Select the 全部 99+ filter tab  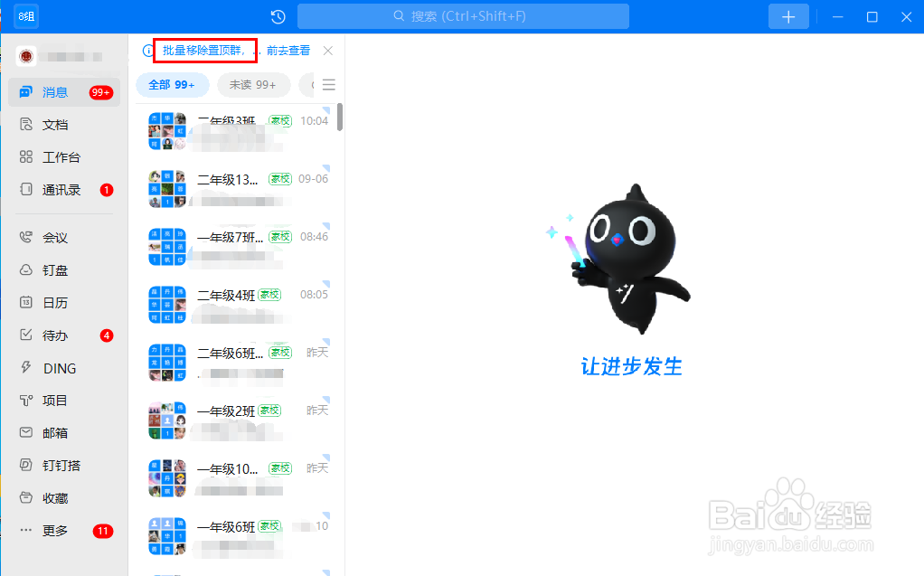pyautogui.click(x=172, y=85)
